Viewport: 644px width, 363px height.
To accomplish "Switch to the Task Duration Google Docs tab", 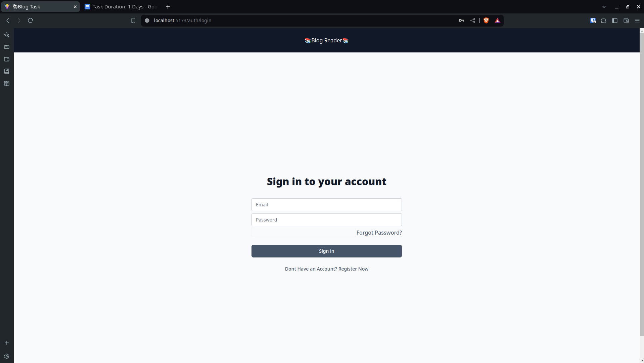I will click(121, 7).
